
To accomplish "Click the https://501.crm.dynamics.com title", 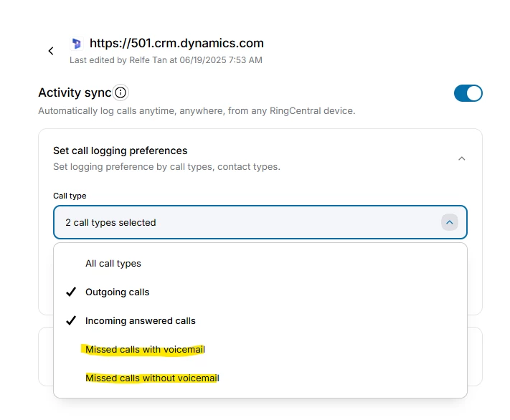I will click(x=176, y=43).
